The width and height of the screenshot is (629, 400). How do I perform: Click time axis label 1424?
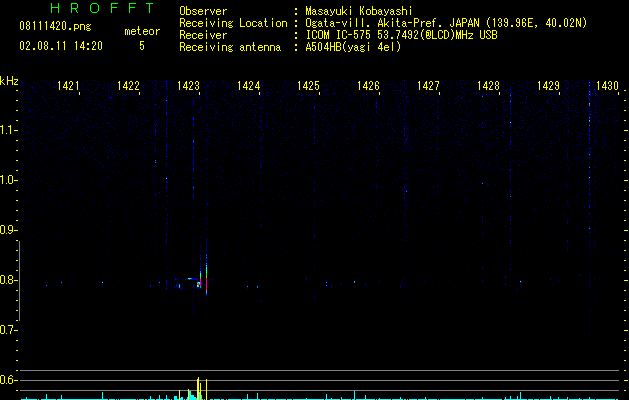248,86
